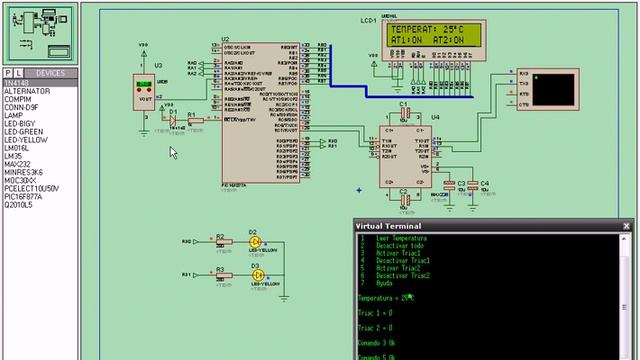
Task: Select LM016L in the devices list
Action: point(17,148)
